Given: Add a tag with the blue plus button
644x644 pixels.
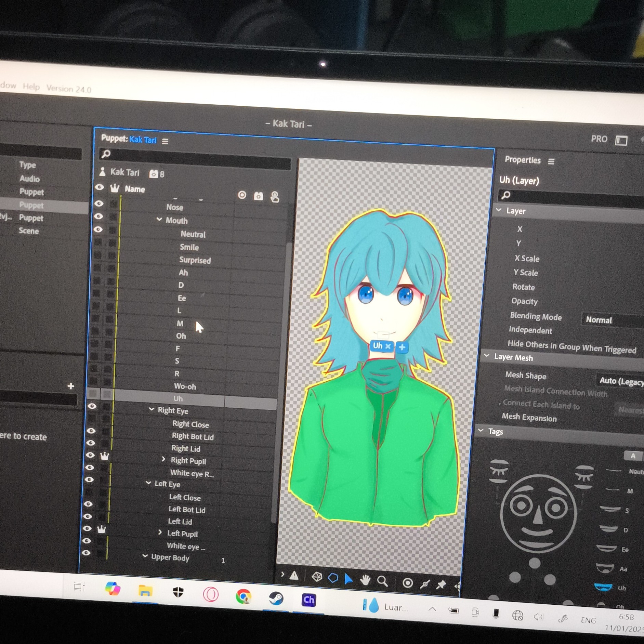Looking at the screenshot, I should coord(402,347).
